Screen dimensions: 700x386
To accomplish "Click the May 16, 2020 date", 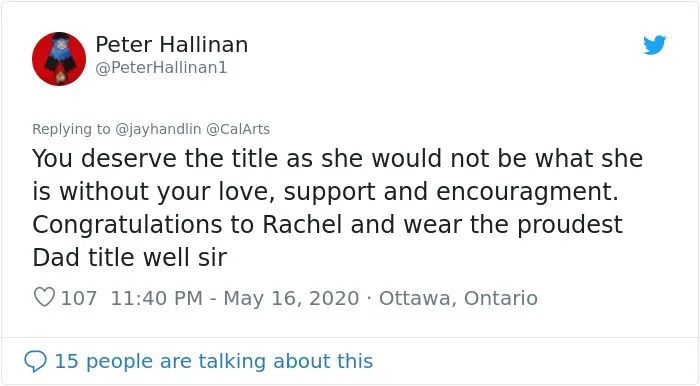I will (291, 298).
